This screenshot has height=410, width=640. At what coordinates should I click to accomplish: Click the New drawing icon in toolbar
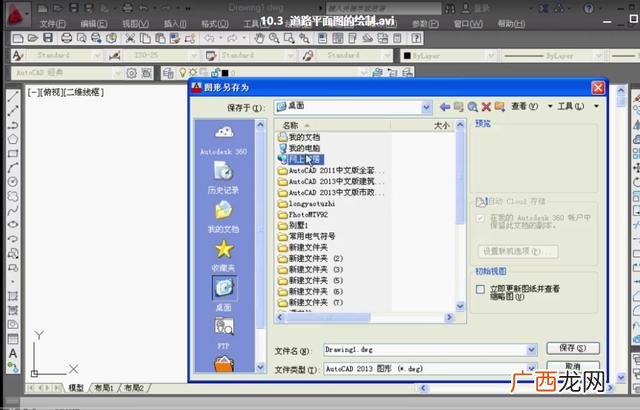pyautogui.click(x=18, y=38)
